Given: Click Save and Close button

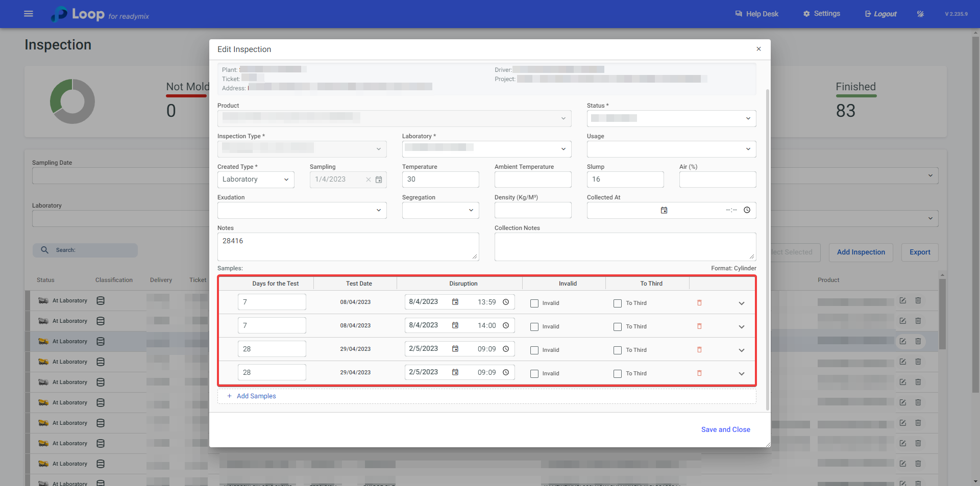Looking at the screenshot, I should pos(725,429).
